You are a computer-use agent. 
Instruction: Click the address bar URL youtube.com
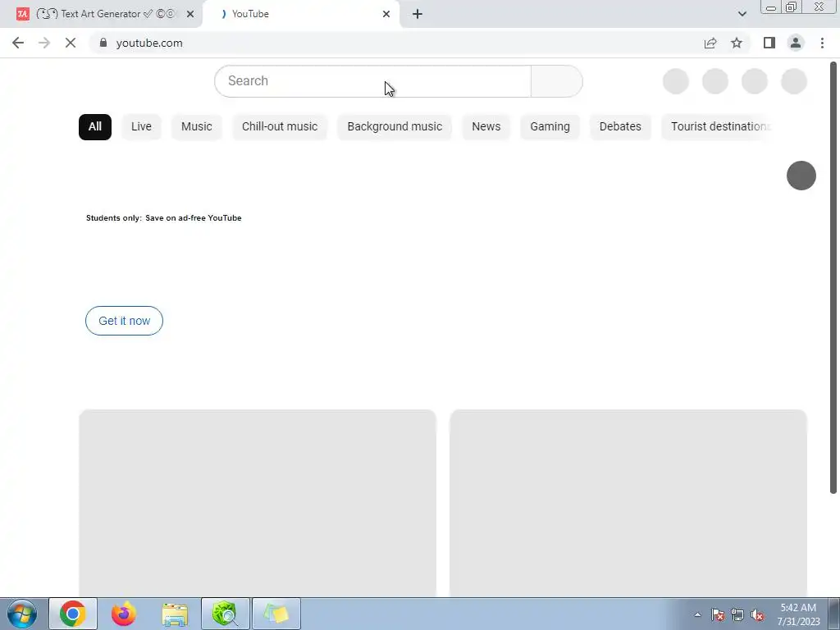click(x=149, y=43)
